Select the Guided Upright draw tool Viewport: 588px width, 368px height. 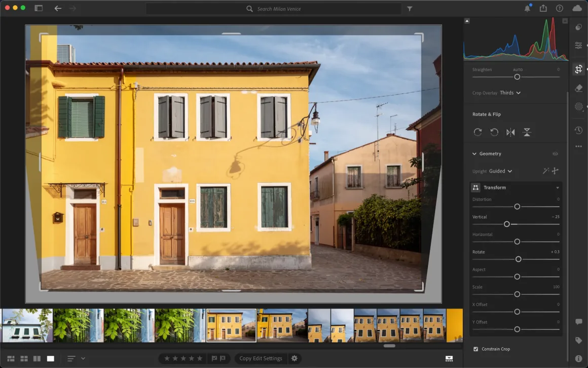point(555,171)
